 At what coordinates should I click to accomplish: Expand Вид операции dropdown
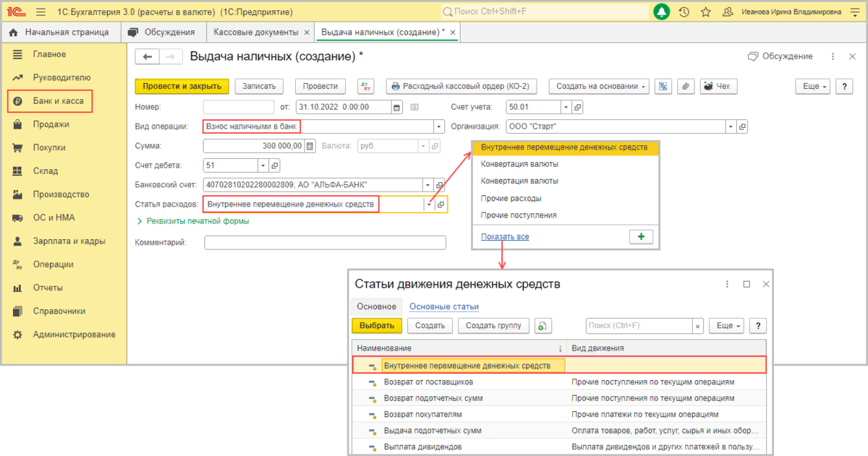pyautogui.click(x=438, y=126)
